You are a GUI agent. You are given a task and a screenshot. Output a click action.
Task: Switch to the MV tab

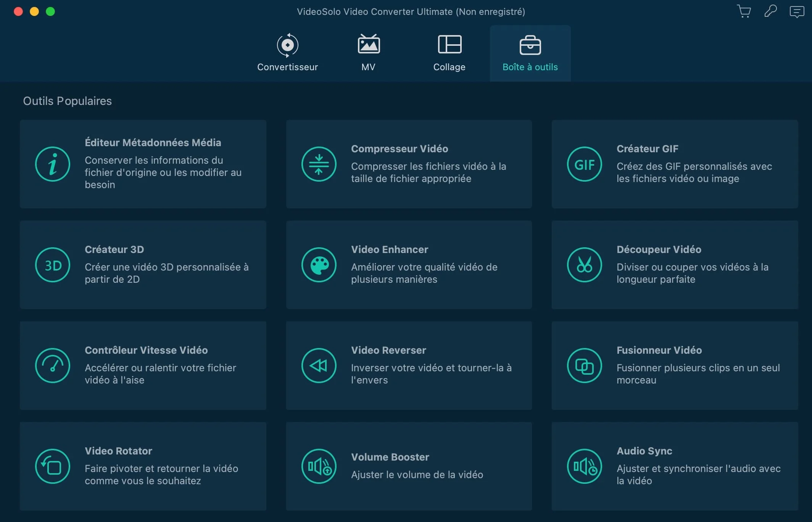click(368, 53)
